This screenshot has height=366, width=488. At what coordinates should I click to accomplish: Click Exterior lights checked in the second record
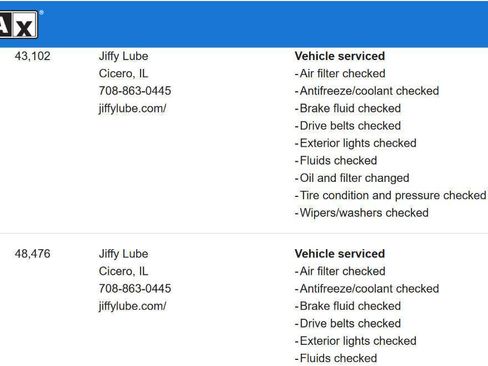pyautogui.click(x=356, y=341)
